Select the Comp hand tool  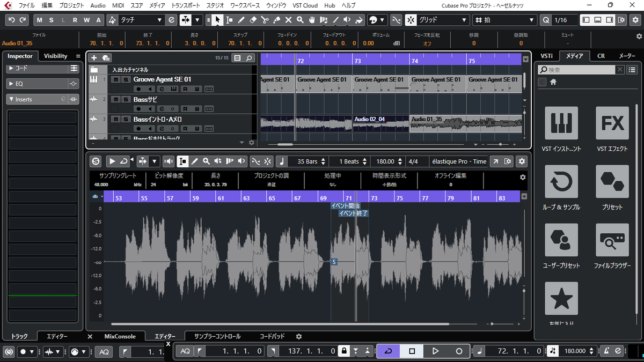(312, 20)
